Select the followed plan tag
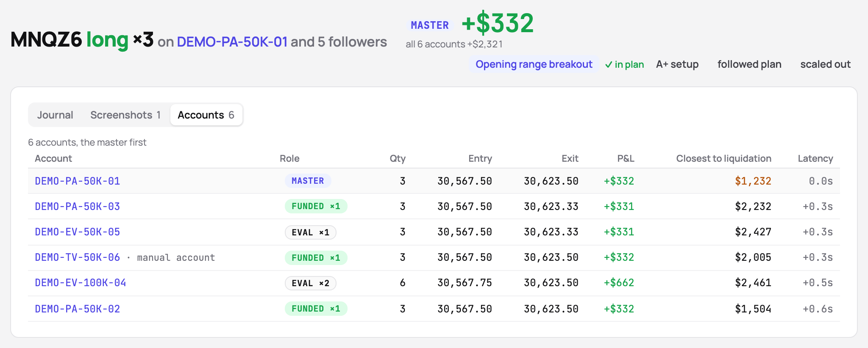 [x=749, y=64]
